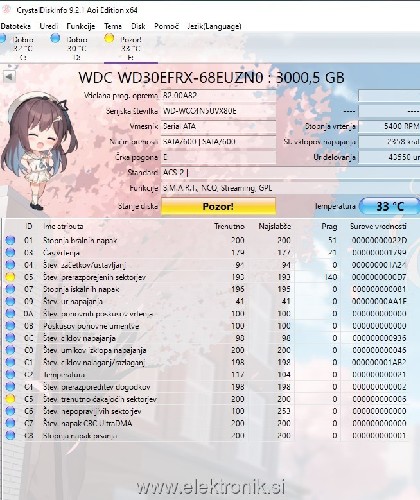Select the Štev. napak CRC UltraDMA name
The width and height of the screenshot is (420, 500).
click(x=88, y=423)
